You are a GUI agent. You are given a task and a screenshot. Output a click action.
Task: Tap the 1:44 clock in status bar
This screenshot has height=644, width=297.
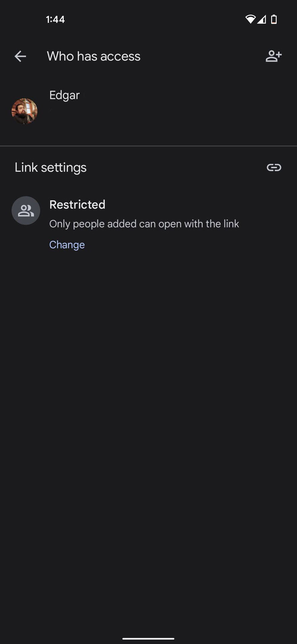pyautogui.click(x=55, y=19)
